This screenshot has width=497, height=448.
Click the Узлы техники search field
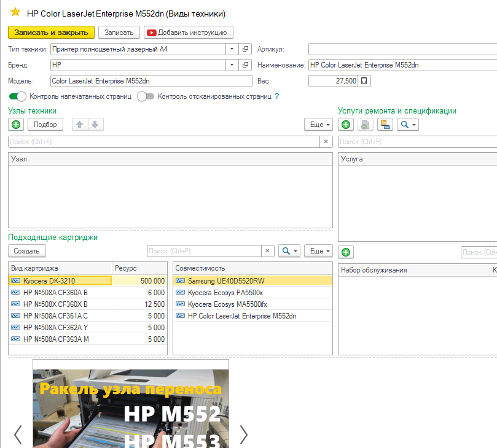pos(164,142)
